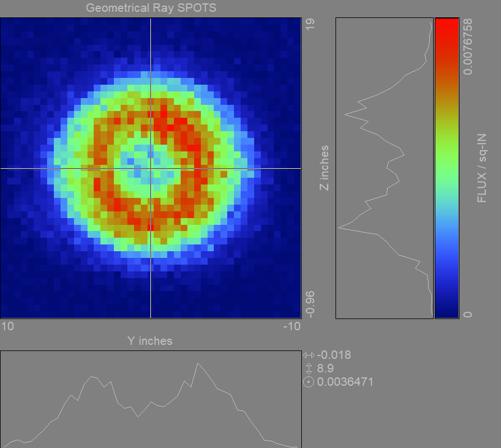This screenshot has height=448, width=501.
Task: Click the crosshair intersection in the flux map
Action: 150,168
